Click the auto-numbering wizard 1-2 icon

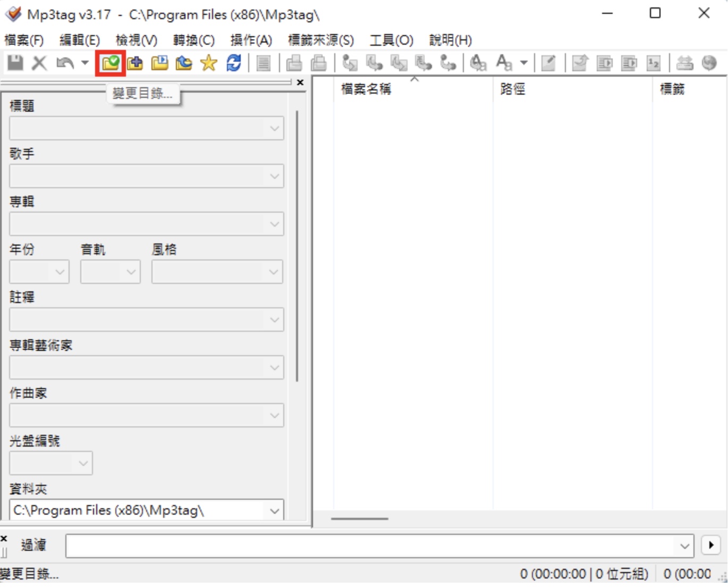point(654,63)
